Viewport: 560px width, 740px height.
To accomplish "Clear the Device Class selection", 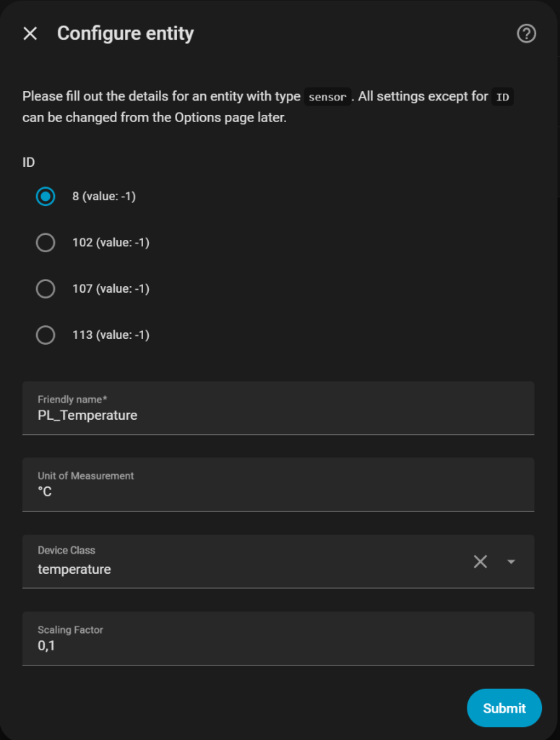I will (481, 562).
